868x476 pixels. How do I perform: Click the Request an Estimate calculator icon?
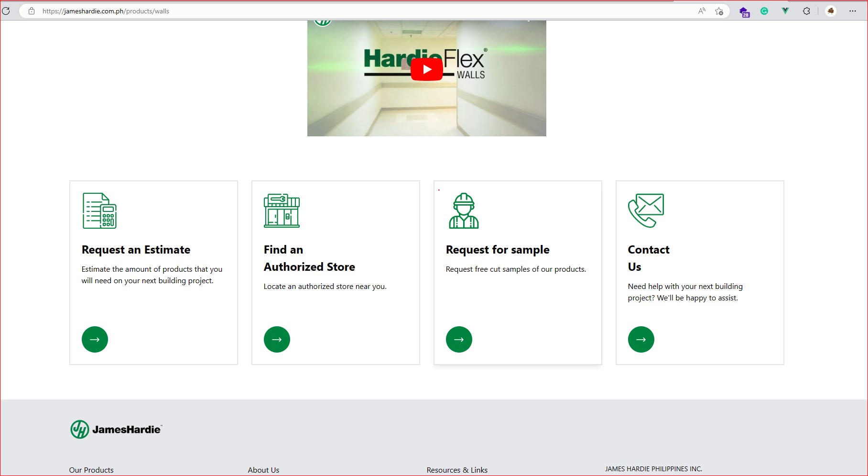pos(99,210)
